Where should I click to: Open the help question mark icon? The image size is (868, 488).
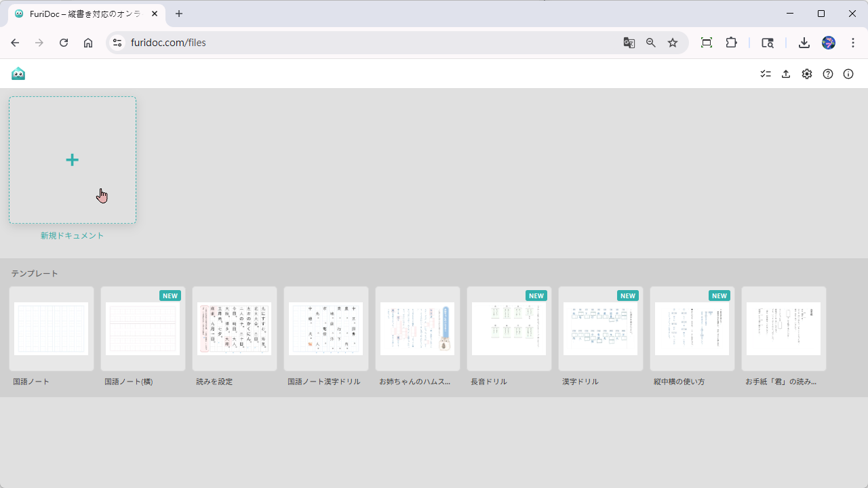click(828, 74)
